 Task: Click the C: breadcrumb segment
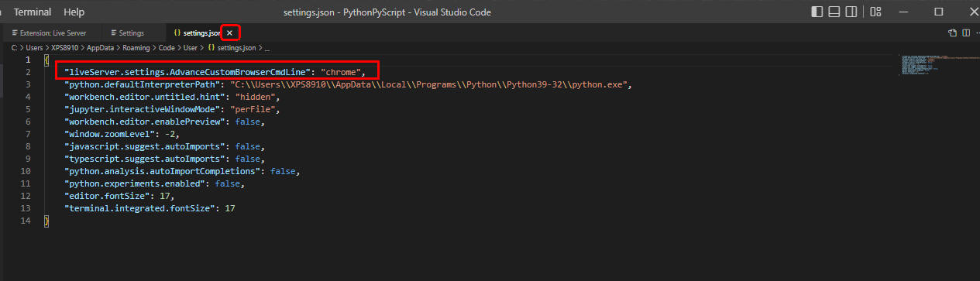click(x=14, y=48)
